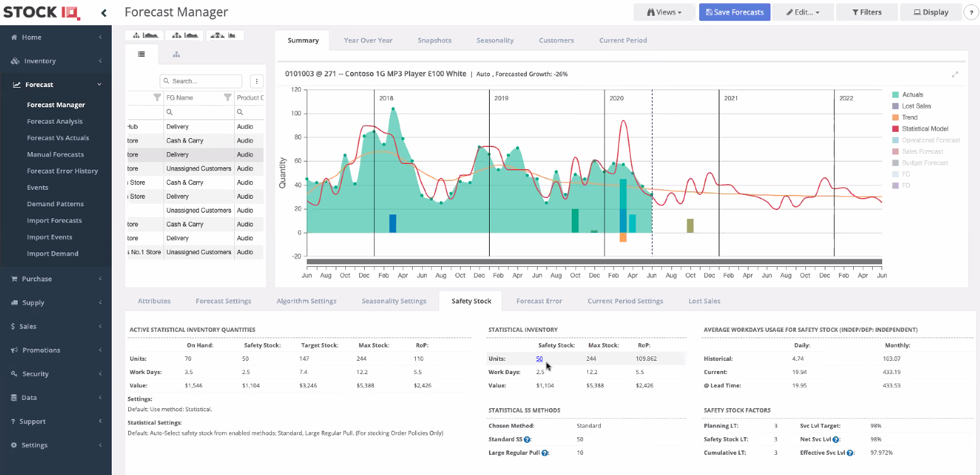980x475 pixels.
Task: Switch to the hierarchy tree view icon
Action: (x=176, y=54)
